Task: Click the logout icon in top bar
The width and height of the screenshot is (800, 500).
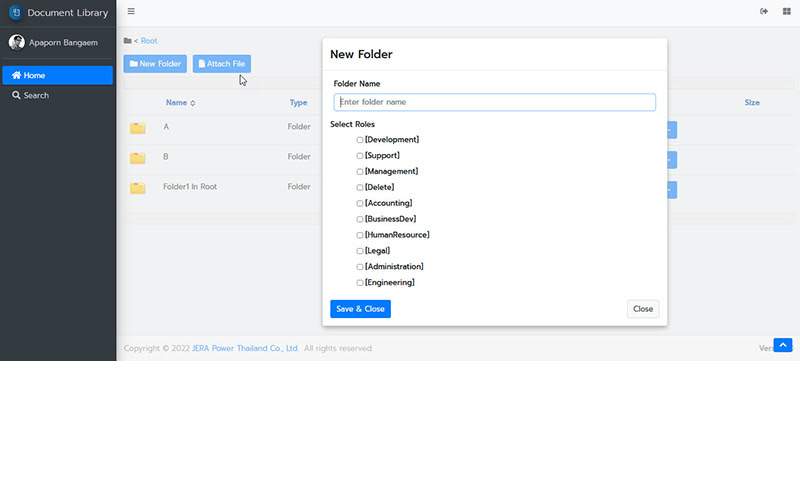Action: click(x=764, y=11)
